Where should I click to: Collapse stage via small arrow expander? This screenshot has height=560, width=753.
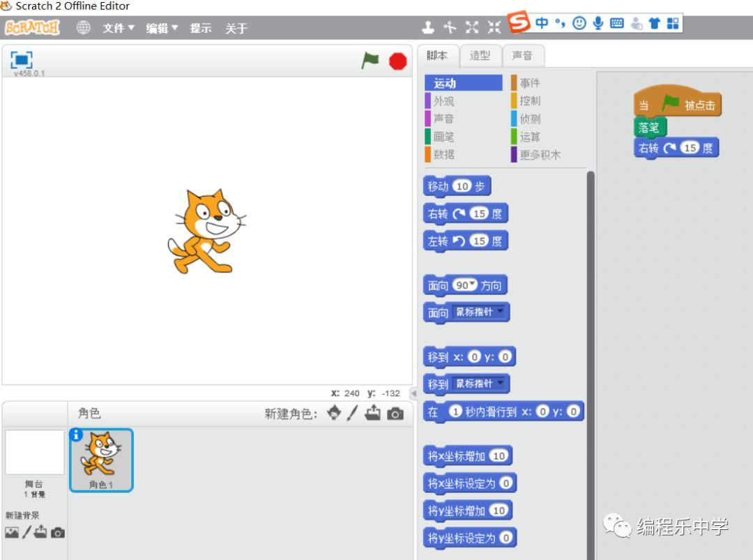(413, 393)
